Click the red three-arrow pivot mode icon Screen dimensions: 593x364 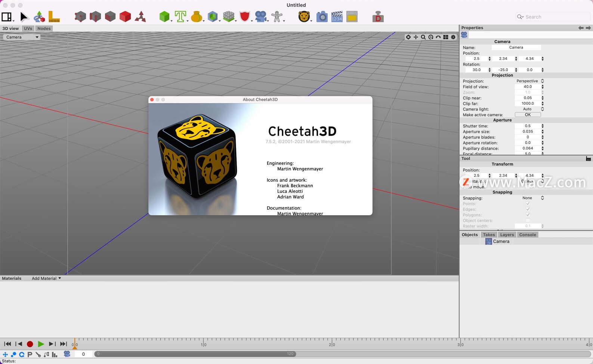(x=140, y=17)
